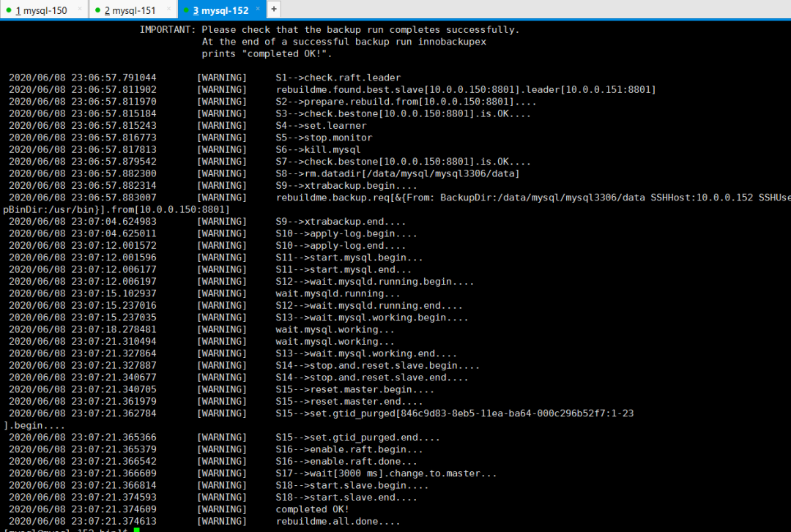Screen dimensions: 791x532
Task: Click the 'S17-->wait[3000 ms].change.to.master...' log message
Action: (x=386, y=473)
